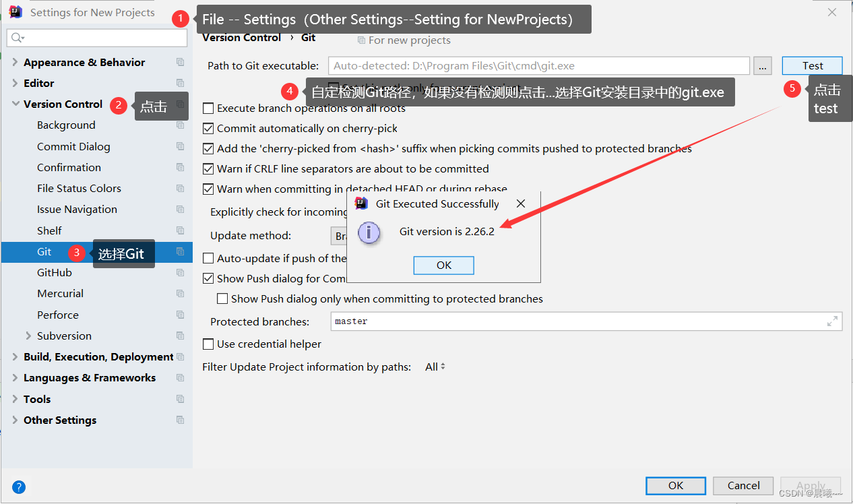Expand the Appearance & Behavior section

(15, 62)
